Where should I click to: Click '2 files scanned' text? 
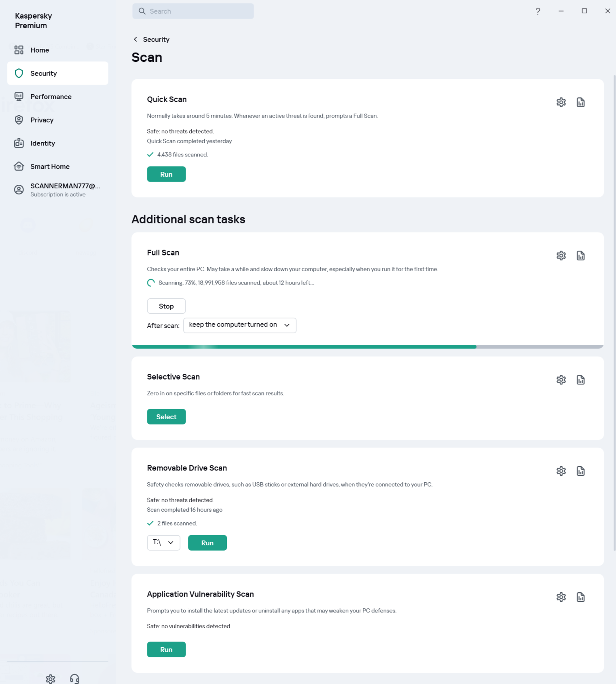(x=177, y=523)
